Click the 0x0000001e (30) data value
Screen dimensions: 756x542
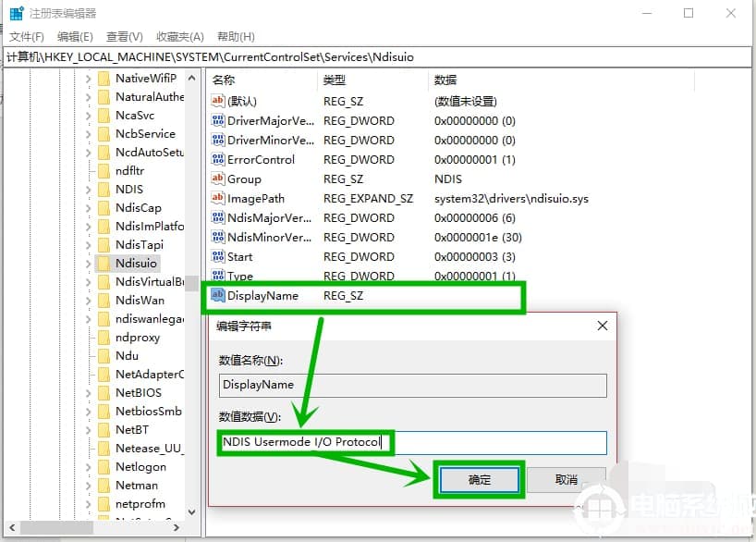click(x=478, y=238)
